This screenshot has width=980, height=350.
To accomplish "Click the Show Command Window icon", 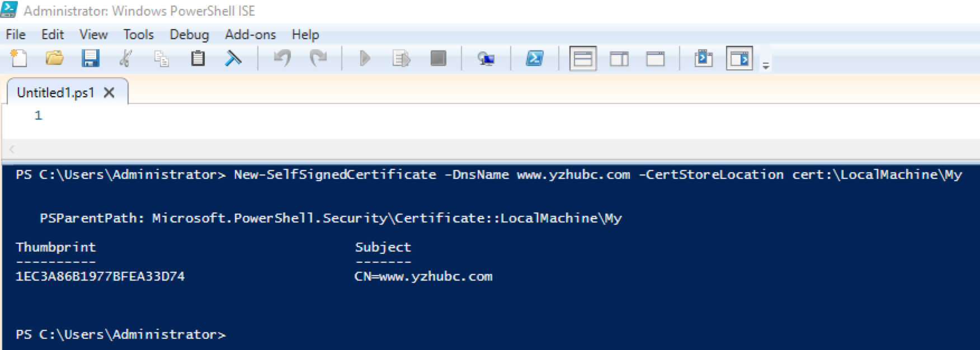I will (704, 58).
